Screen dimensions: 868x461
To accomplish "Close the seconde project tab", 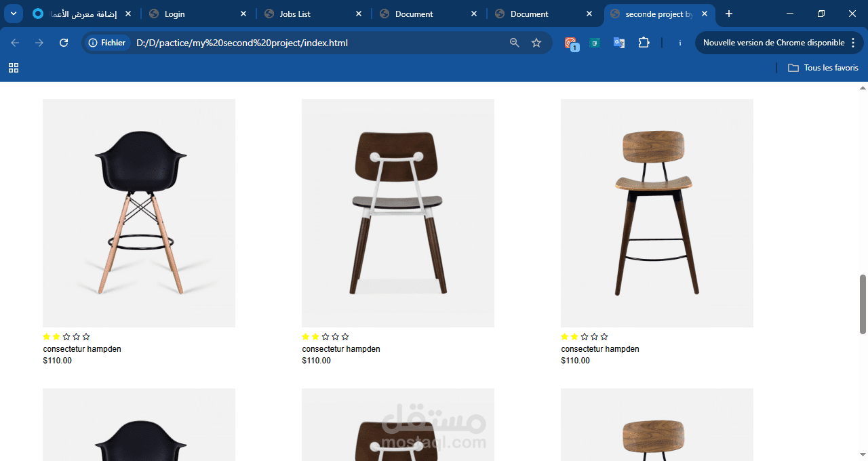I will coord(705,14).
